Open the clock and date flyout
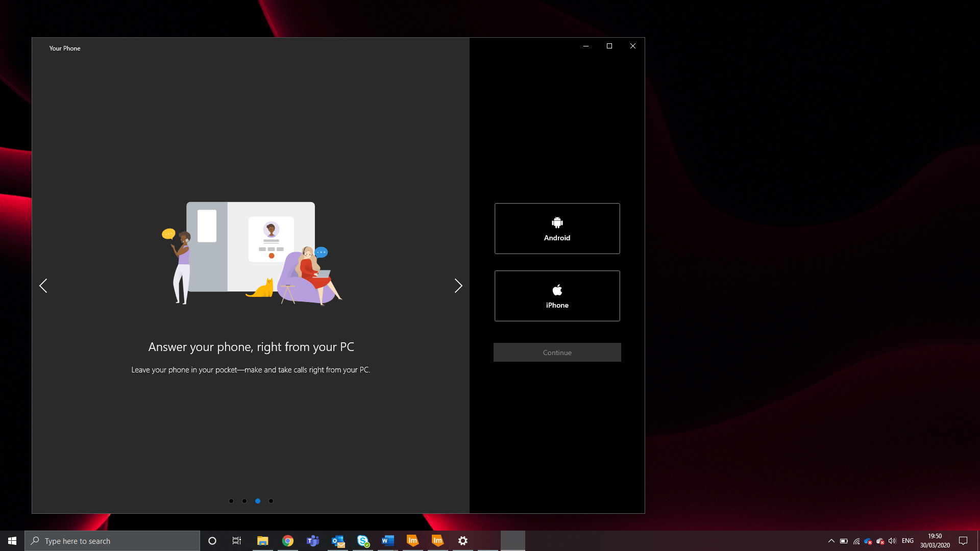This screenshot has width=980, height=551. click(935, 541)
